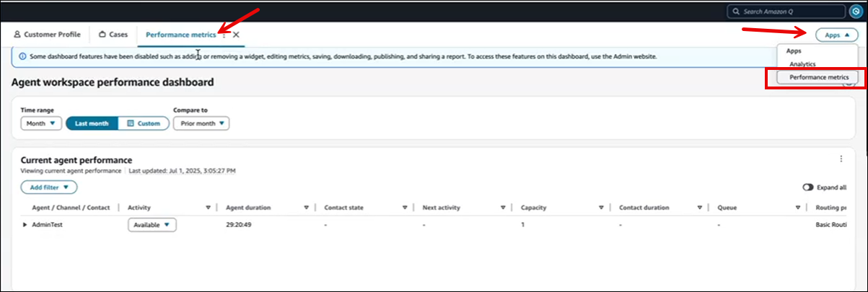
Task: Choose Analytics from the Apps menu
Action: 802,64
